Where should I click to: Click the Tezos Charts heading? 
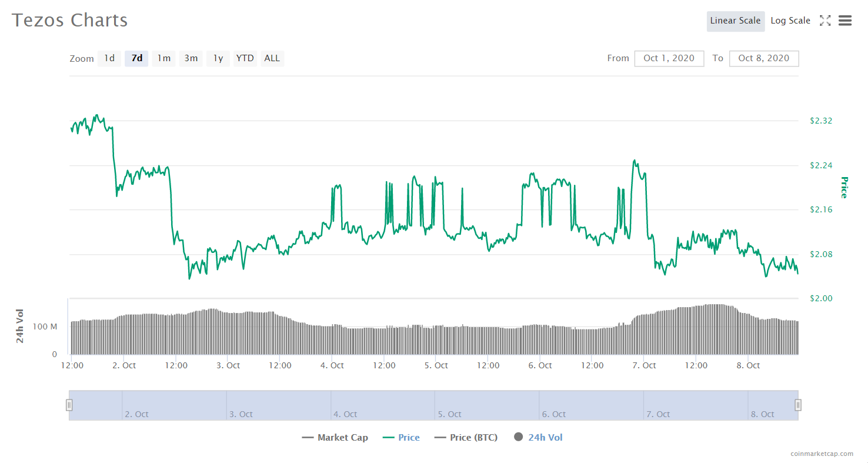tap(70, 20)
